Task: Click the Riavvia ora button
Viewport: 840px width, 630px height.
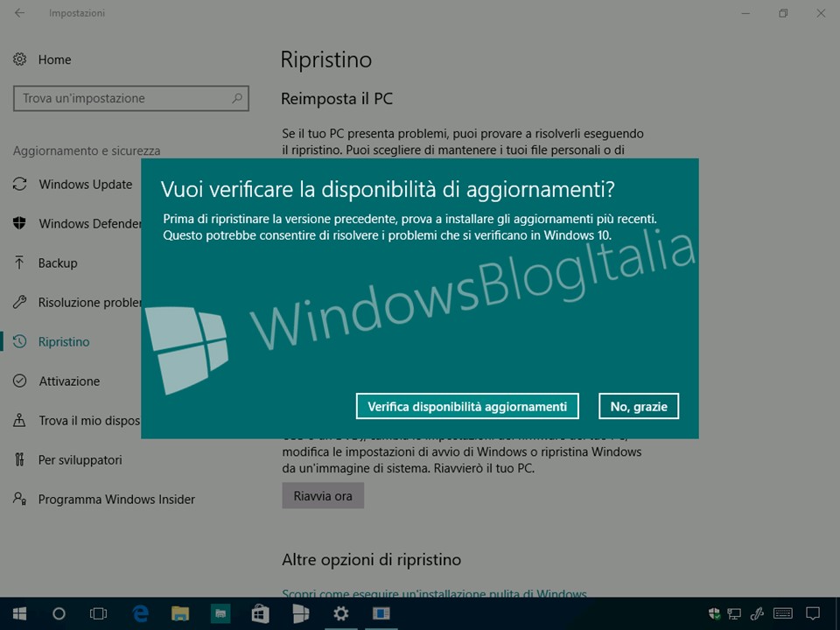Action: coord(323,495)
